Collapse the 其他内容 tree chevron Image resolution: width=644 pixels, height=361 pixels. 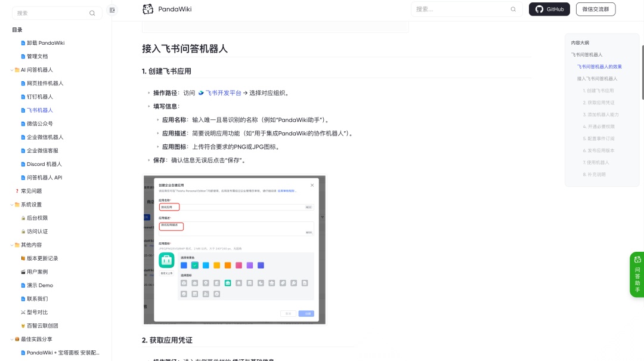(x=12, y=245)
